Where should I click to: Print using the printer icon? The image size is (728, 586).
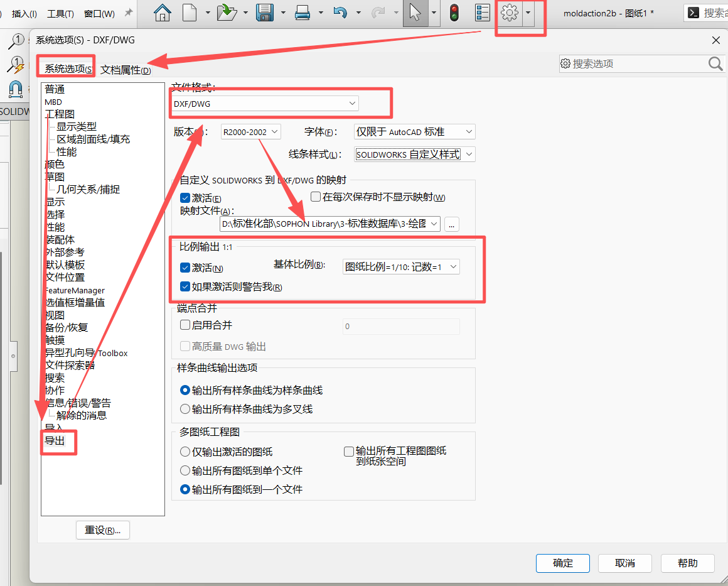pyautogui.click(x=302, y=13)
